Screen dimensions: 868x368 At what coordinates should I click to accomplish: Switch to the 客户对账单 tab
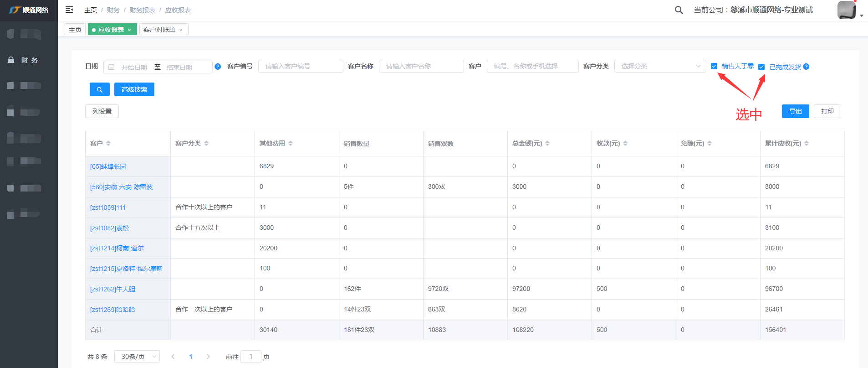[159, 30]
